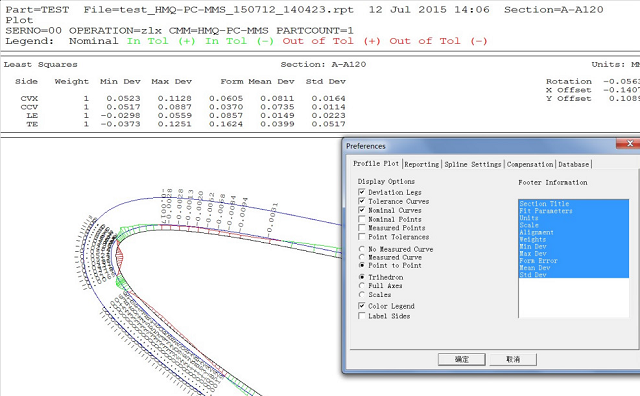Select the Measured Curve radio option
This screenshot has height=396, width=640.
[362, 257]
